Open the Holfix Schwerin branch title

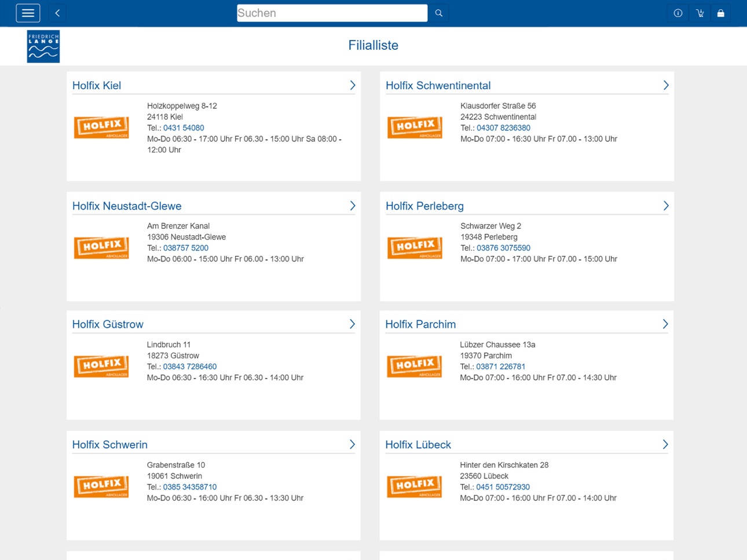pyautogui.click(x=110, y=445)
